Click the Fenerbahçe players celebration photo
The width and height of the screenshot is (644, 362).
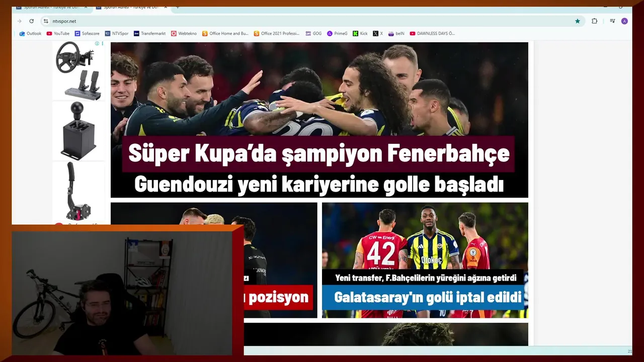(319, 89)
